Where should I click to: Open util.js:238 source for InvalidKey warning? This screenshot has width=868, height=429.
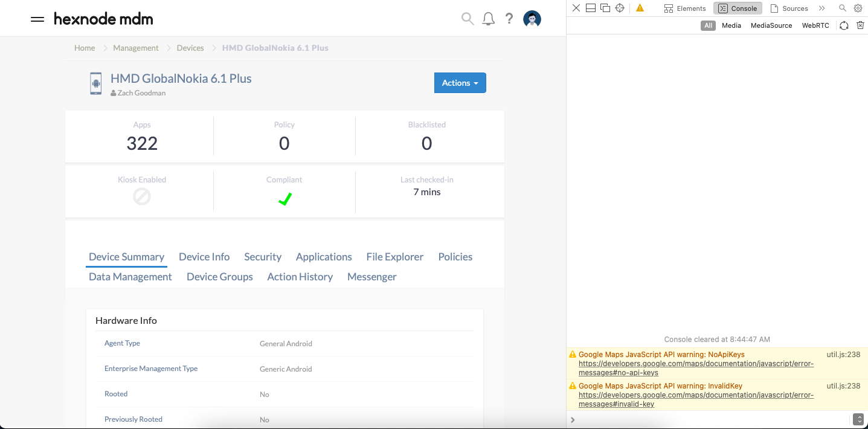point(843,386)
